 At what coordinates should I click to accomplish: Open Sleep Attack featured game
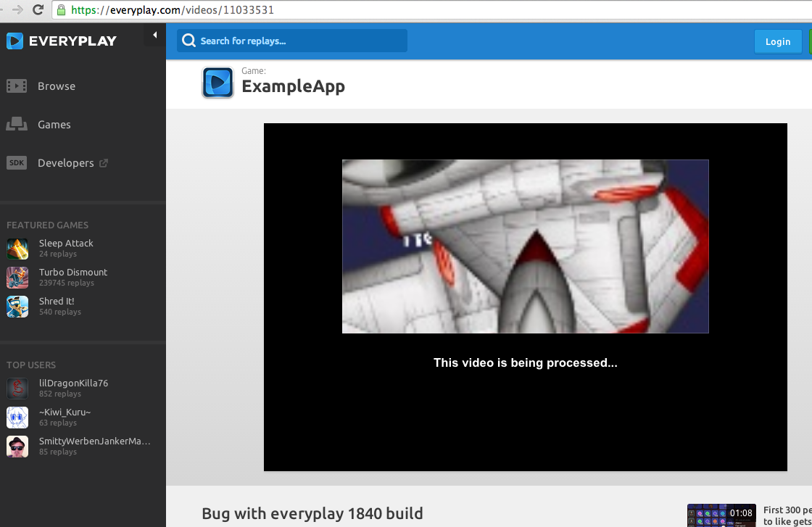pos(66,243)
